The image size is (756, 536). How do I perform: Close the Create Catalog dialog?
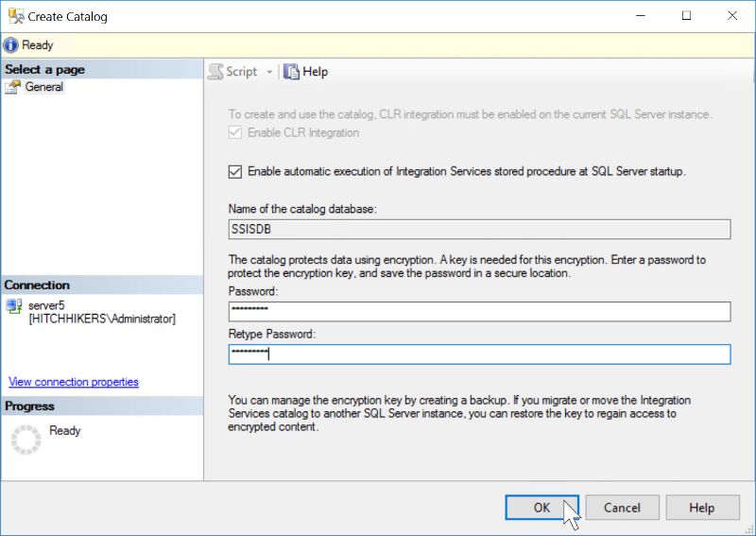(x=731, y=16)
